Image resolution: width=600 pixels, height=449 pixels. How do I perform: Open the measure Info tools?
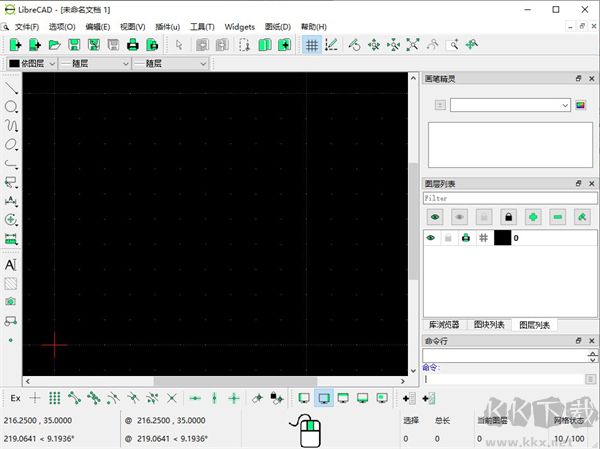pyautogui.click(x=11, y=239)
